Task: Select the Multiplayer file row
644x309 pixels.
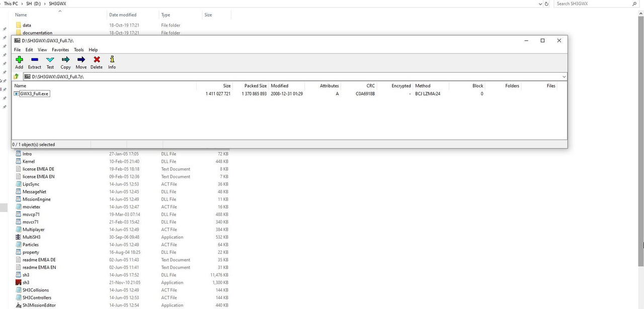Action: (x=123, y=230)
